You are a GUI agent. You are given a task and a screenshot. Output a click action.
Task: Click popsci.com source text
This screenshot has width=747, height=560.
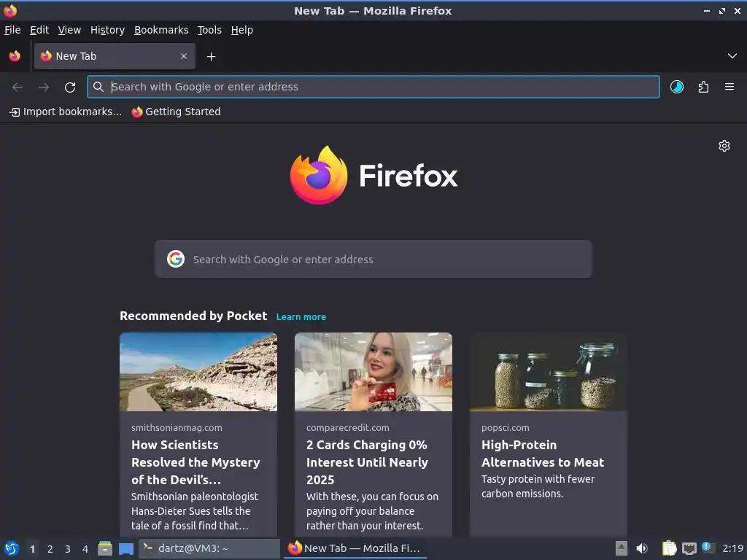coord(506,427)
